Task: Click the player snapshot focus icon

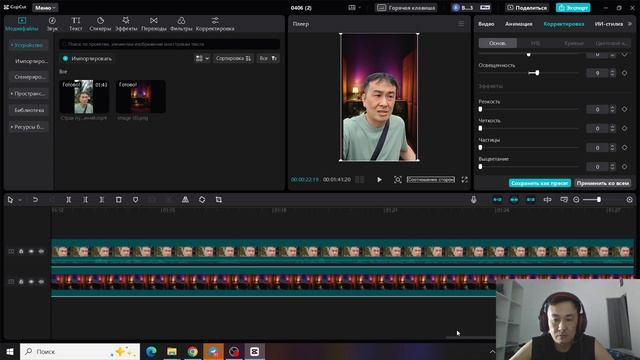Action: click(x=398, y=180)
